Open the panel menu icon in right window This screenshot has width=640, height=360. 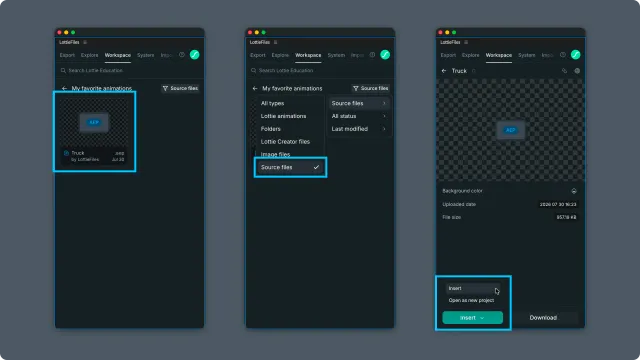click(x=466, y=42)
